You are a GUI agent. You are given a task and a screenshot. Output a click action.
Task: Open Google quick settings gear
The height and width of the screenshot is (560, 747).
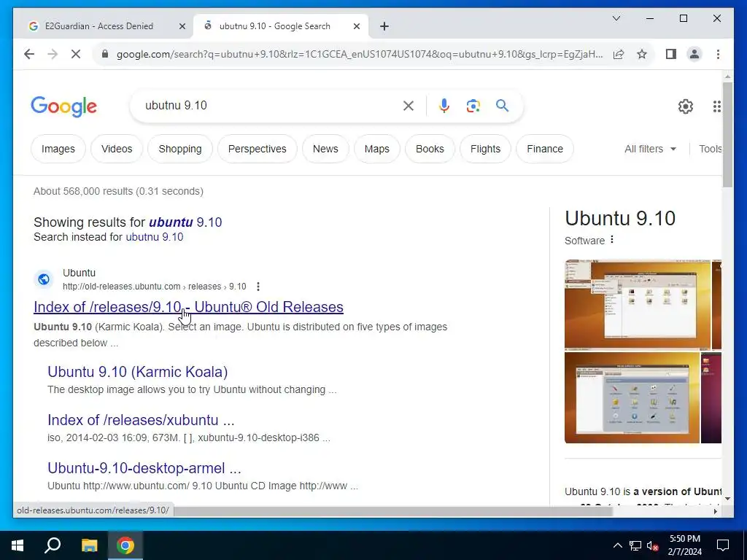686,106
